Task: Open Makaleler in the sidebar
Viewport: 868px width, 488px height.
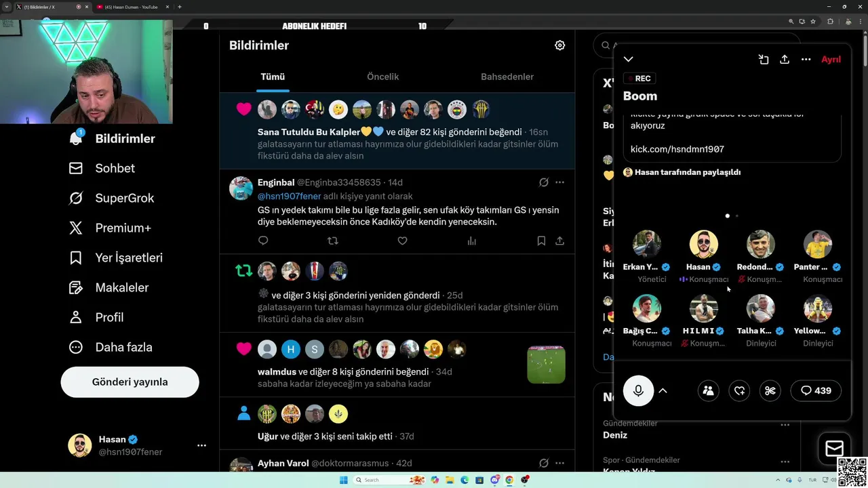Action: 108,287
